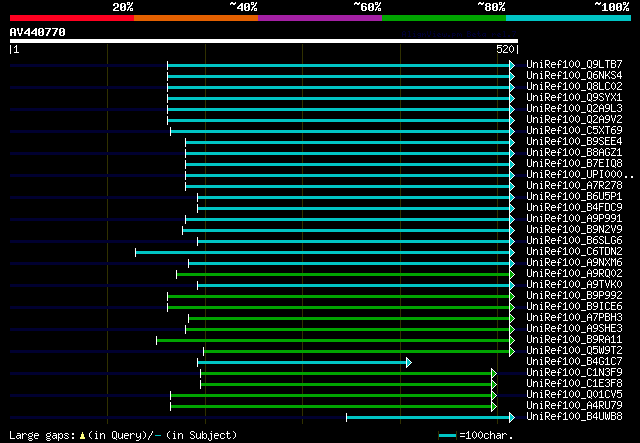Screen dimensions: 640x443
Task: Select the UniRef100_C1E3F8 label
Action: pos(574,384)
